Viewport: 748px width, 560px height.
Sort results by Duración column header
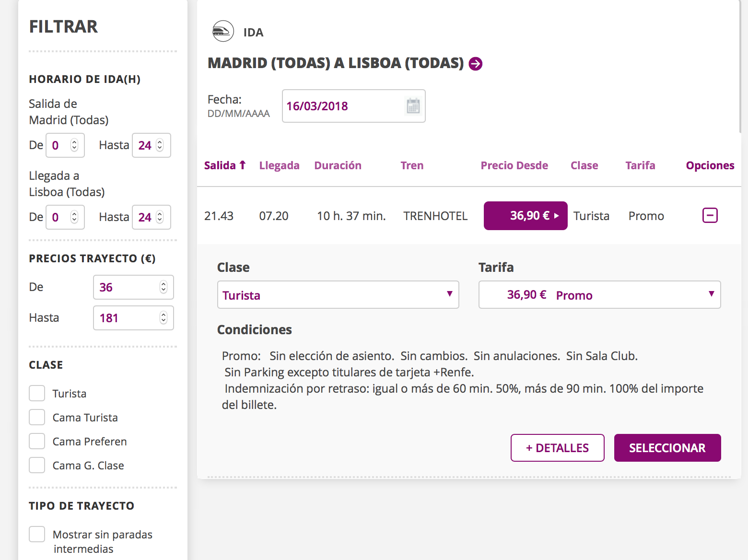[338, 165]
